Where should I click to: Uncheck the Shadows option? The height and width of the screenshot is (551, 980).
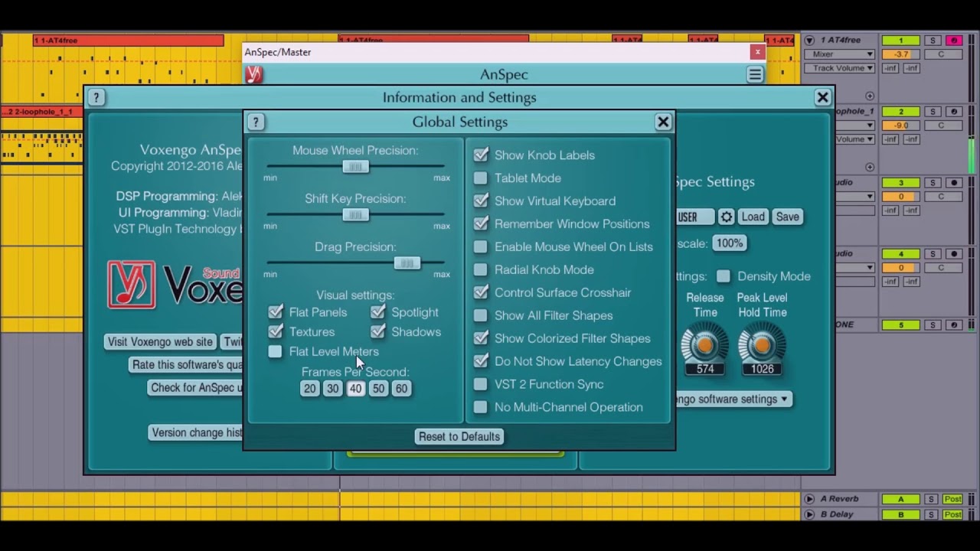pyautogui.click(x=377, y=332)
